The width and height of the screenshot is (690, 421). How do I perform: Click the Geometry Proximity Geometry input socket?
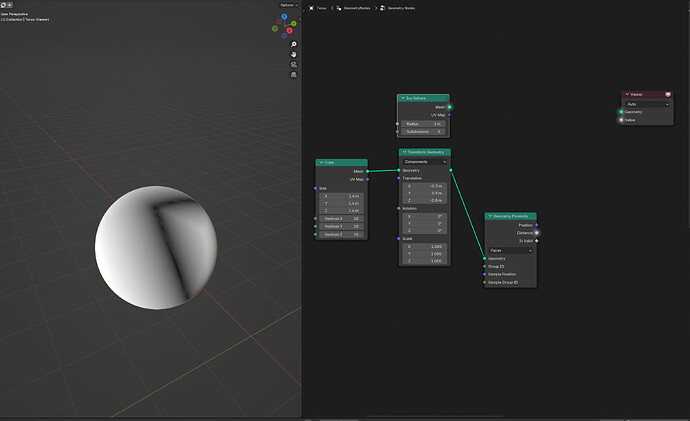484,258
